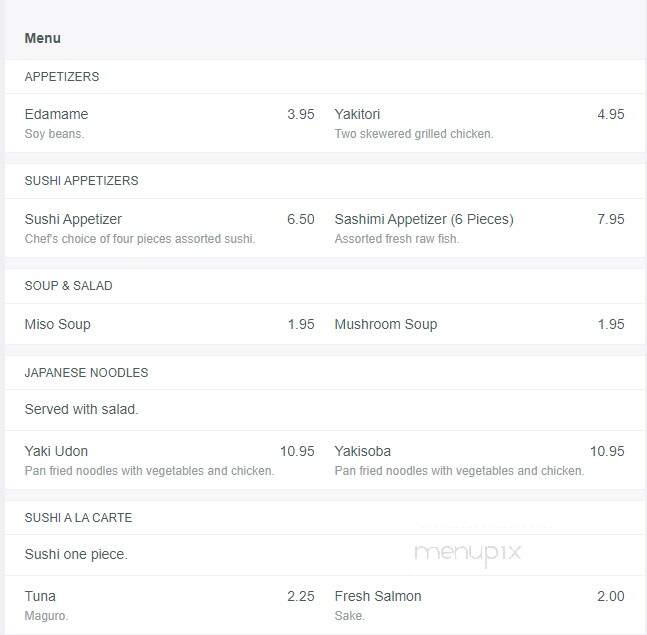Select the JAPANESE NOODLES section header
Image resolution: width=647 pixels, height=635 pixels.
point(86,373)
